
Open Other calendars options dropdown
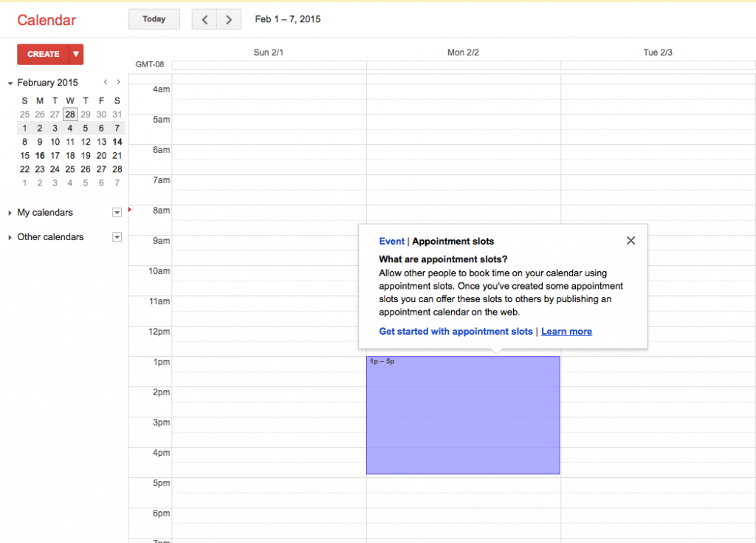tap(117, 237)
